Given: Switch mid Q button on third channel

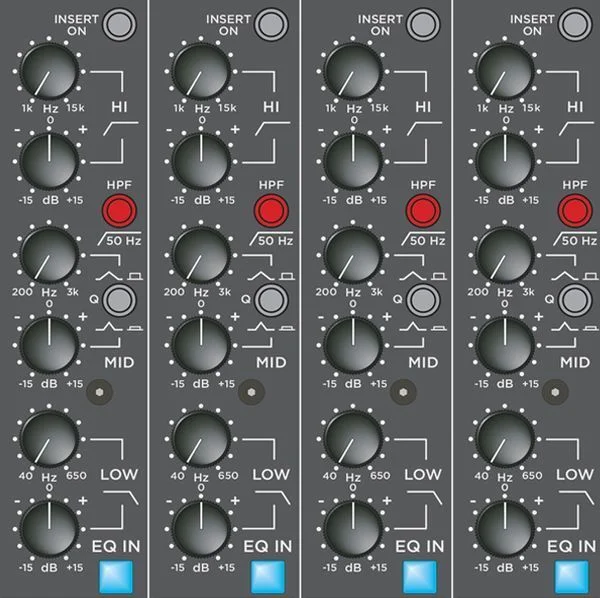Looking at the screenshot, I should tap(423, 300).
